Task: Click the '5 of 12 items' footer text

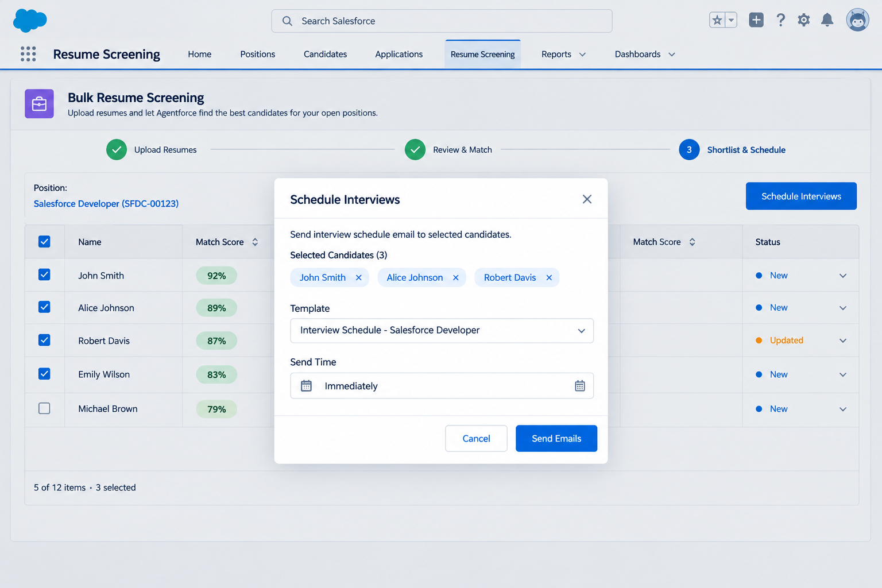Action: click(60, 488)
